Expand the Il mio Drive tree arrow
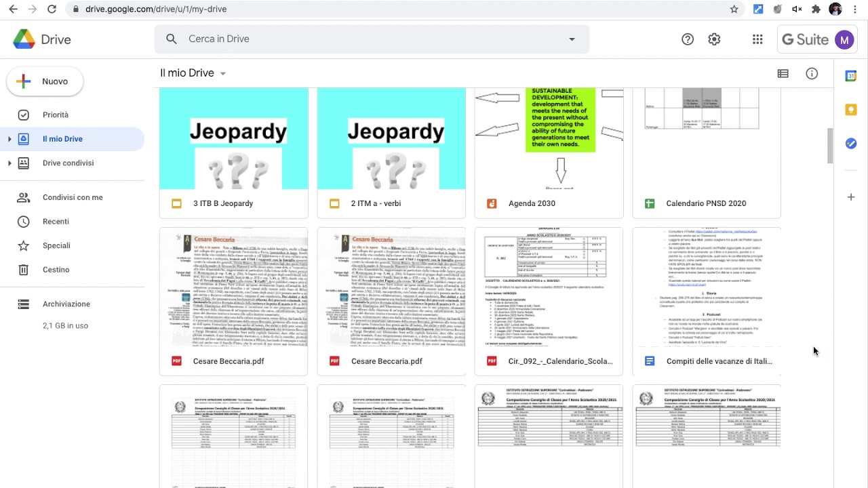 pos(9,139)
